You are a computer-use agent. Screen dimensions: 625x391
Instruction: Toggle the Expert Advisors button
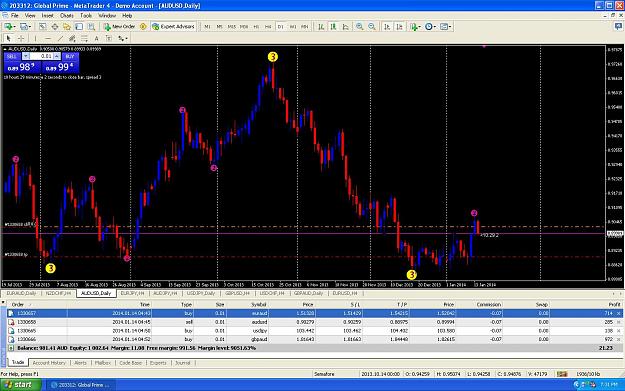[173, 27]
